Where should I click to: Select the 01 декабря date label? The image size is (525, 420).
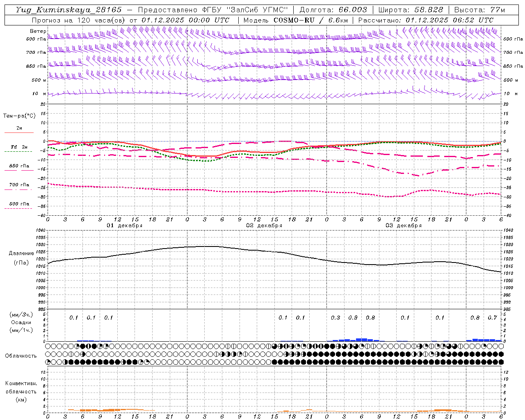click(125, 226)
